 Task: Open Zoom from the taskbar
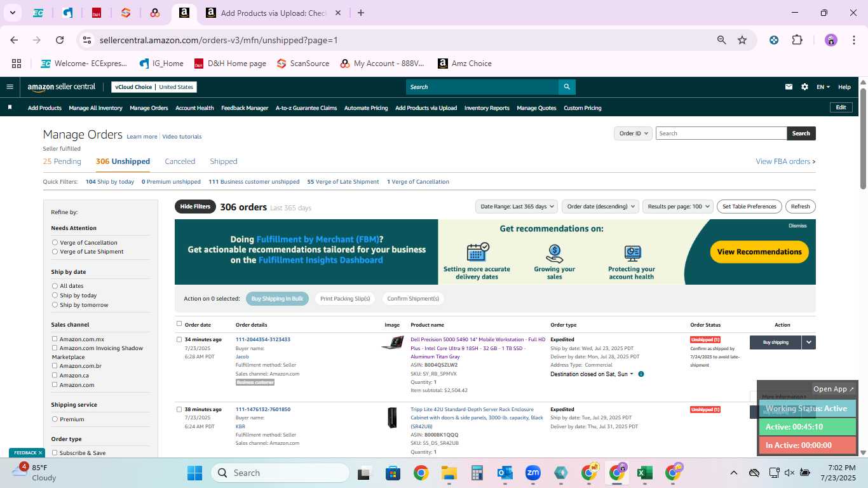[x=532, y=473]
